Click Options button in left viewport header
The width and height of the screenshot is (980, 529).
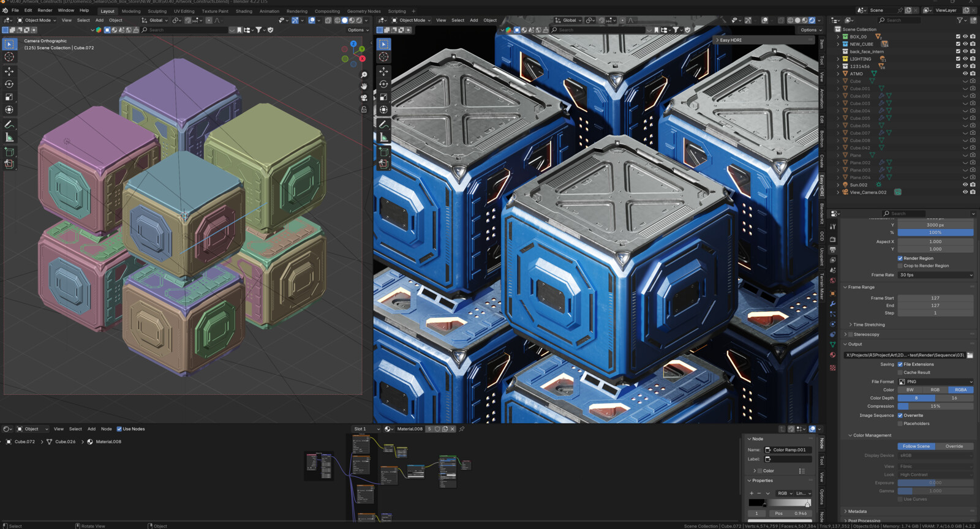pos(358,30)
